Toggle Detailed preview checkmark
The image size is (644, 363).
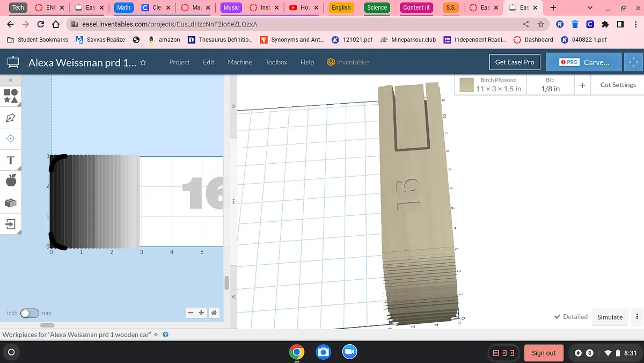click(571, 317)
